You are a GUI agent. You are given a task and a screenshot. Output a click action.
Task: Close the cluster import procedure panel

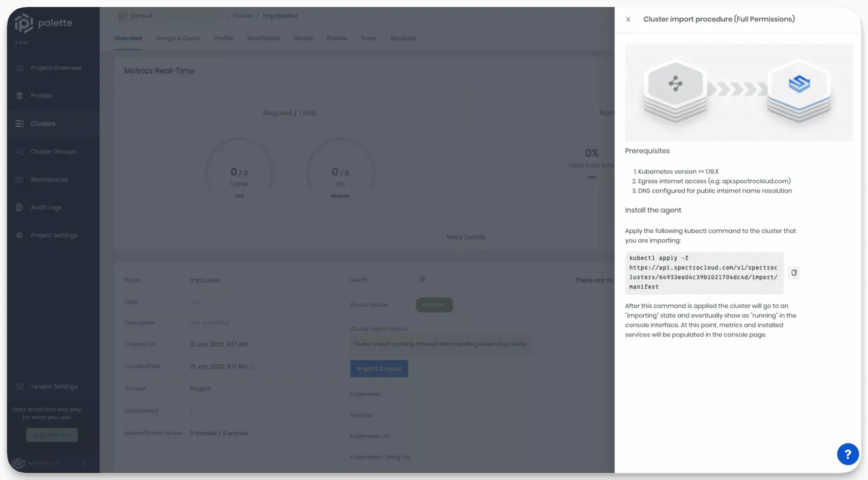click(628, 19)
